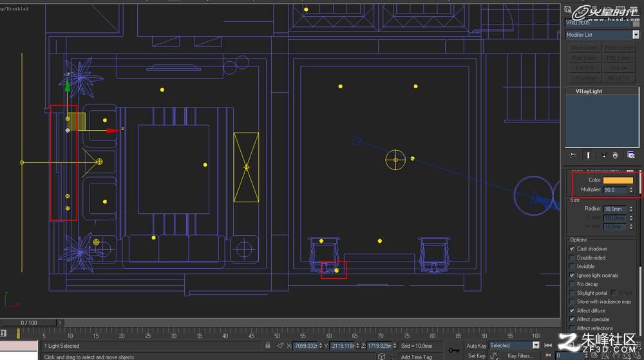The width and height of the screenshot is (644, 360).
Task: Click the key tangent curve icon beside Set Key
Action: tap(494, 356)
